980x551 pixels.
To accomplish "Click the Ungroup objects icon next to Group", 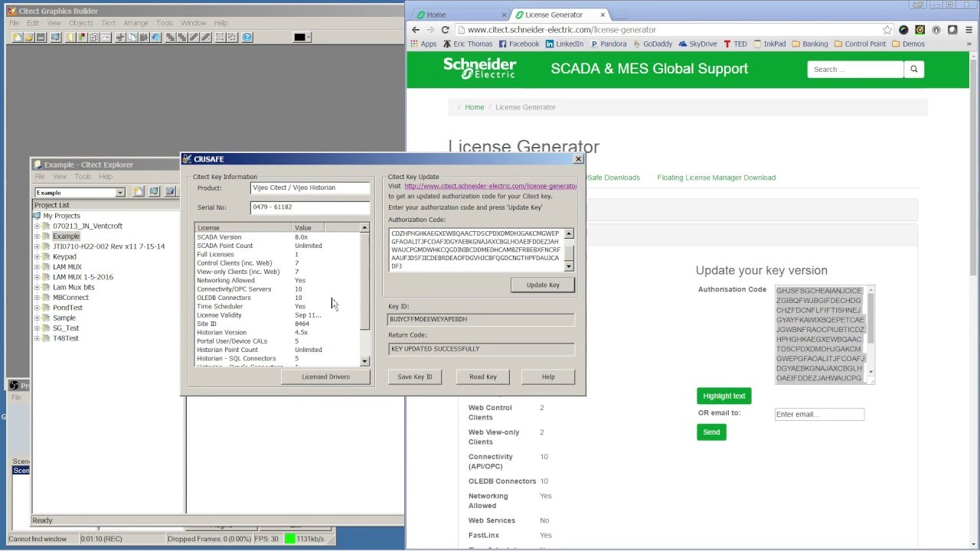I will (231, 37).
